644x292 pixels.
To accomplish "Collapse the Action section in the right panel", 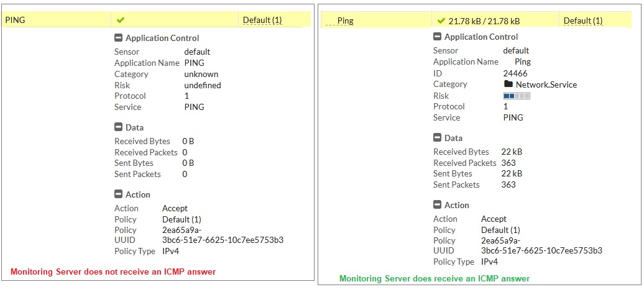I will 437,205.
